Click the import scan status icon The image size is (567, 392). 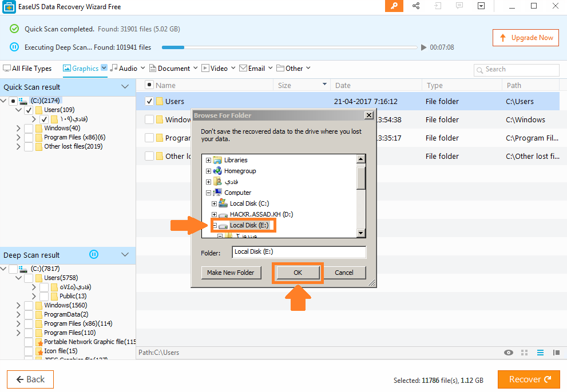(x=438, y=6)
